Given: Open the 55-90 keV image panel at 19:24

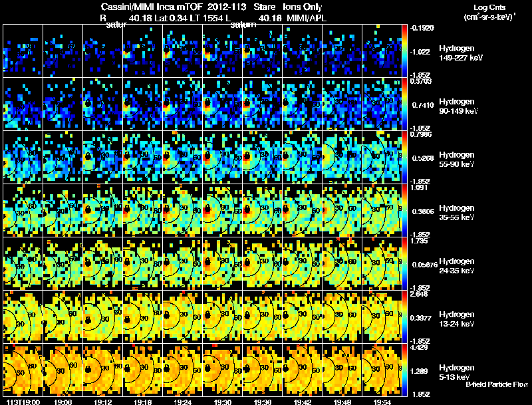Looking at the screenshot, I should [x=182, y=158].
